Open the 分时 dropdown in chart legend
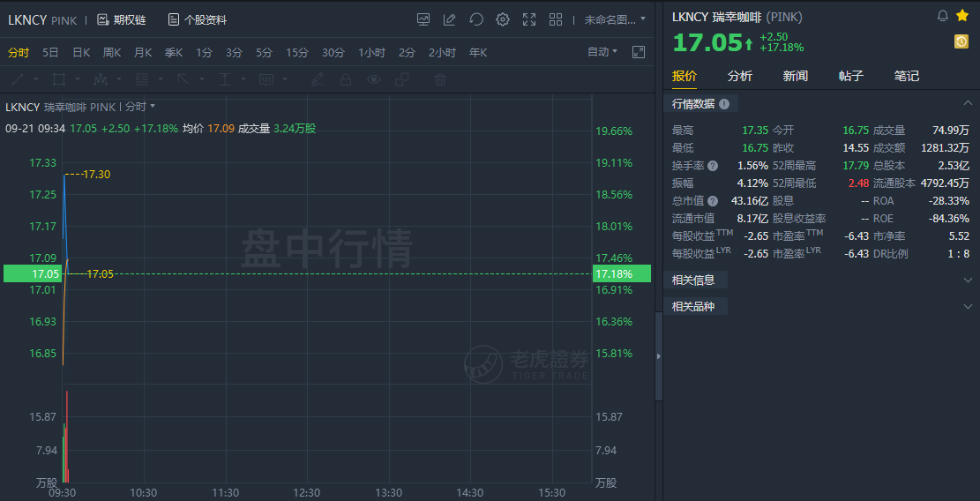The image size is (980, 501). [140, 107]
